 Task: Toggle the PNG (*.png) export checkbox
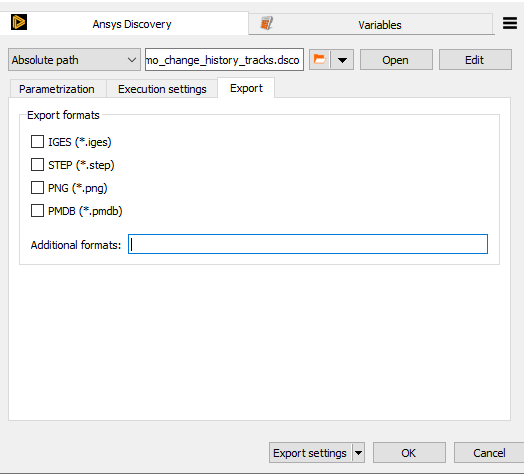(37, 188)
